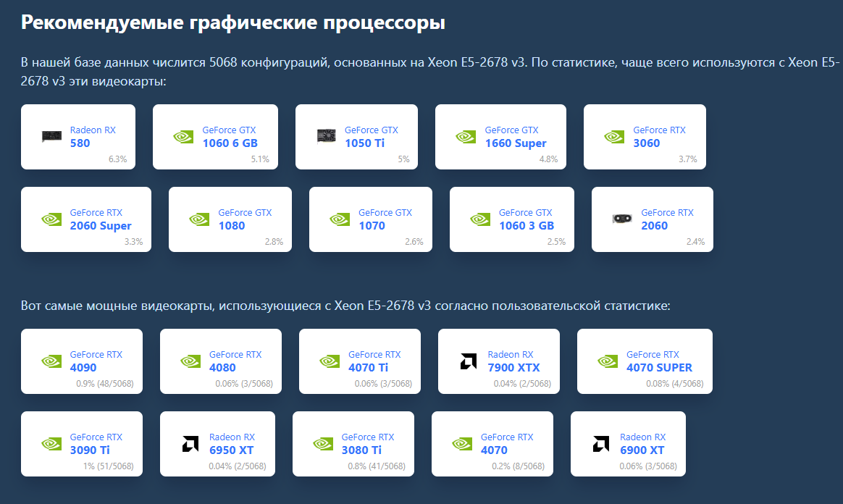
Task: Open the GeForce GTX 1060 3 GB link
Action: pyautogui.click(x=527, y=219)
